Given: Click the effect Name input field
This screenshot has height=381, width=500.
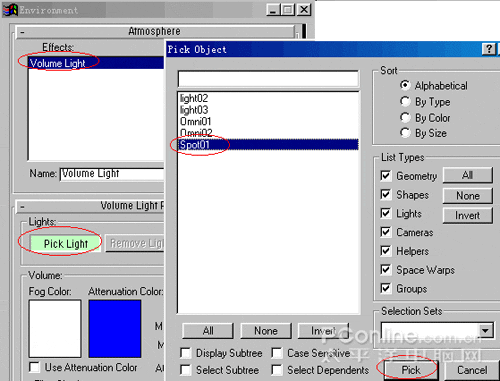Looking at the screenshot, I should (x=112, y=174).
